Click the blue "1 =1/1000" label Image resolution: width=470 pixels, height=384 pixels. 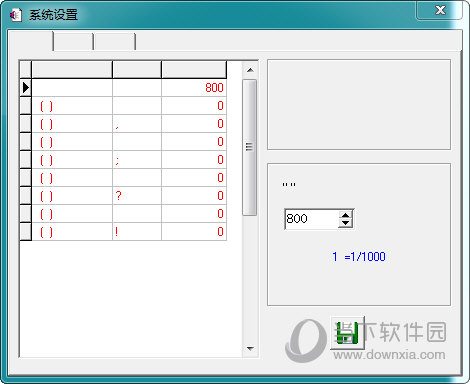[359, 256]
